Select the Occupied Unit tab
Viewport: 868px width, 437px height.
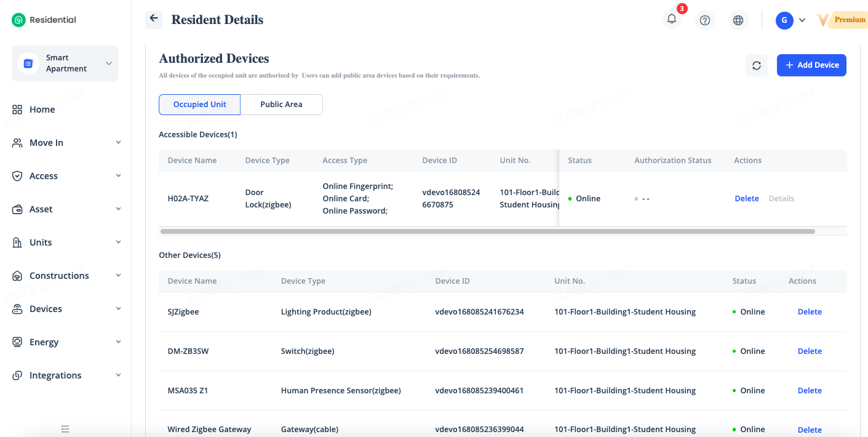pos(199,105)
